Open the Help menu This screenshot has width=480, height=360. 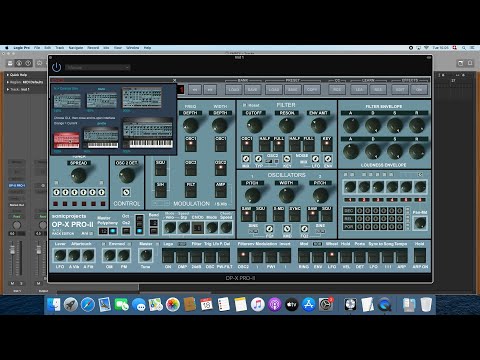(x=147, y=48)
